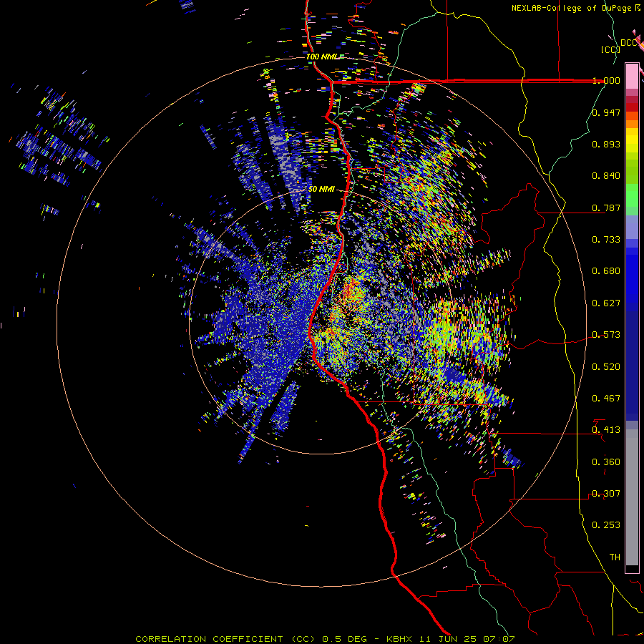The image size is (644, 644).
Task: Click the DCC label above the color bar
Action: (x=628, y=43)
